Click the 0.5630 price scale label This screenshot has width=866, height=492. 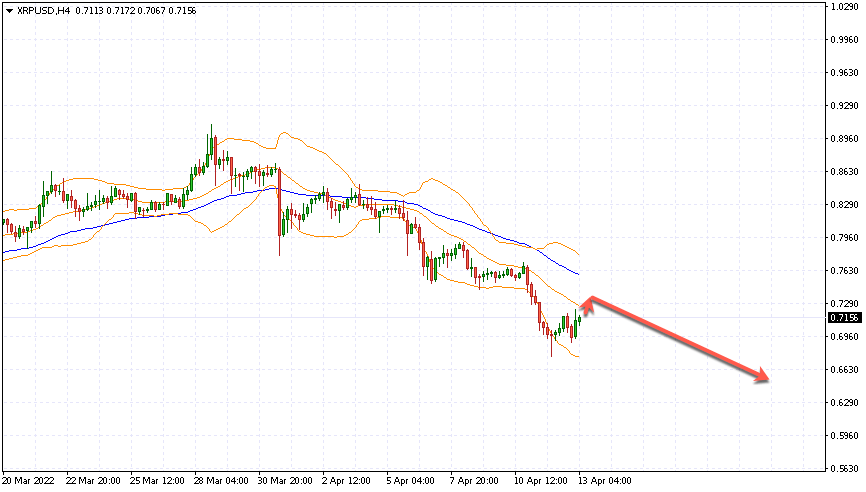pos(844,468)
